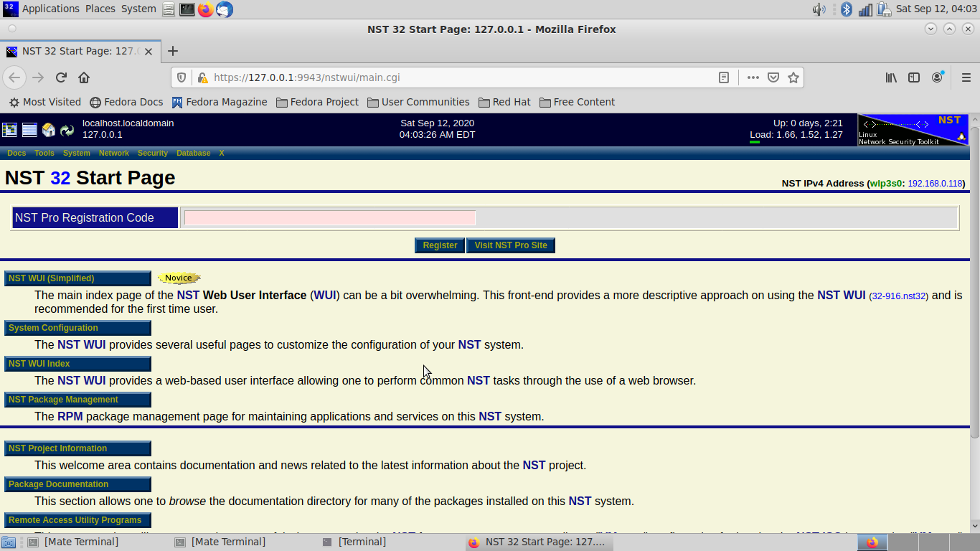Click the NST home icon in header

[x=48, y=130]
